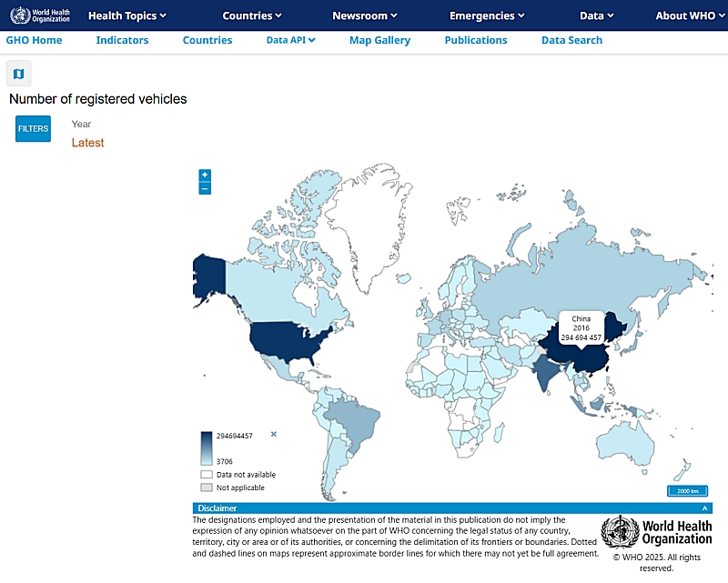728x583 pixels.
Task: Open the Data Search page
Action: point(571,40)
